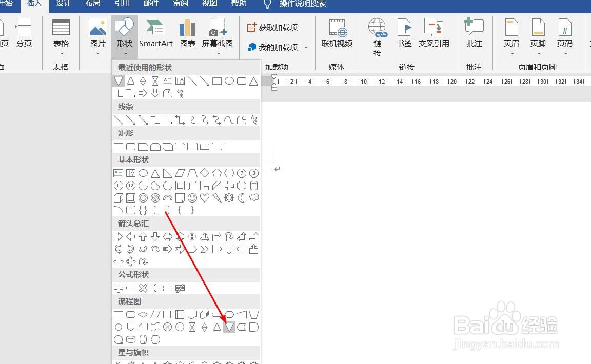This screenshot has height=364, width=591.
Task: Click Get Add-ins (获取加载项) button
Action: coord(272,28)
